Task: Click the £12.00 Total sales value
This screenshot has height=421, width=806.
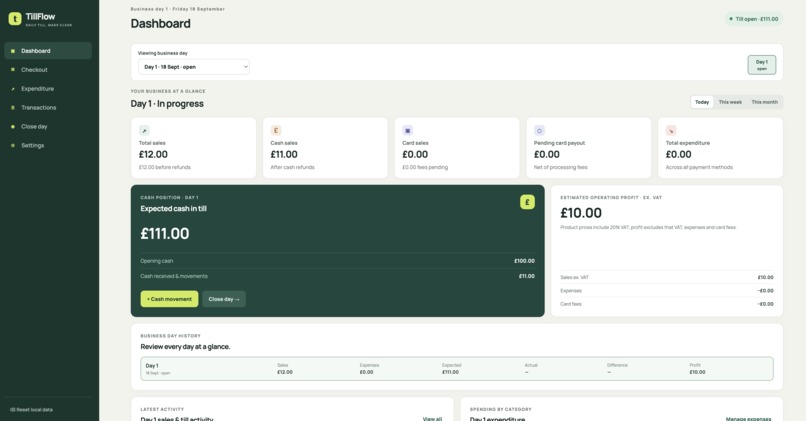Action: coord(153,154)
